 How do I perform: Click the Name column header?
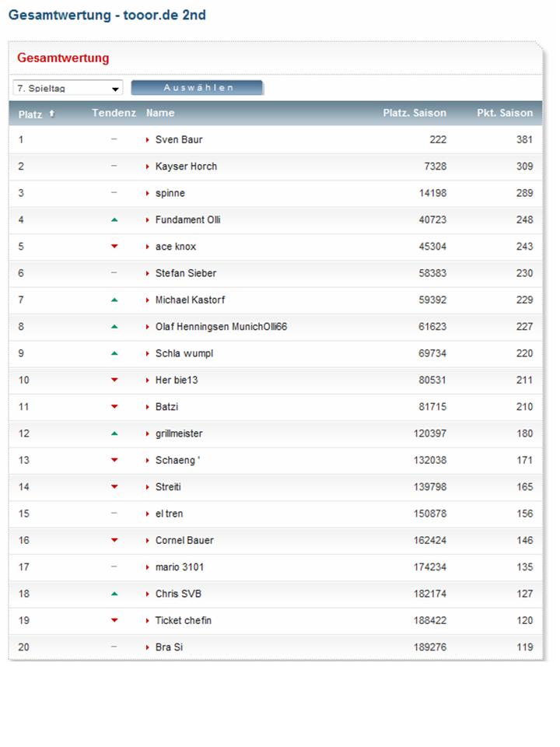(160, 113)
